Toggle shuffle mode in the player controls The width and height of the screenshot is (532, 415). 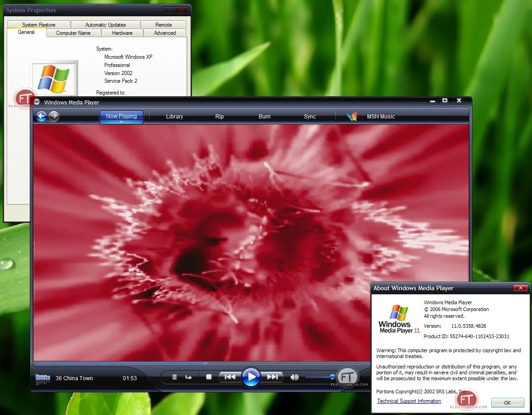[x=174, y=377]
